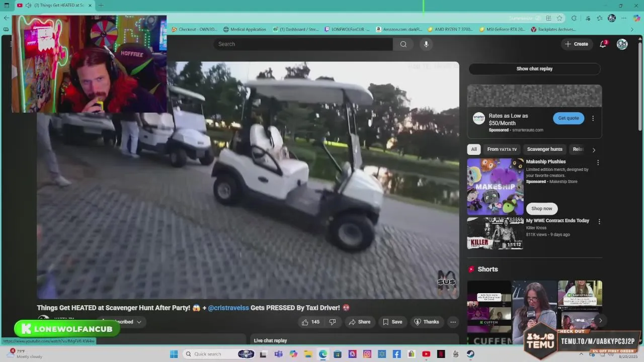Show next Shorts with arrow

click(600, 320)
